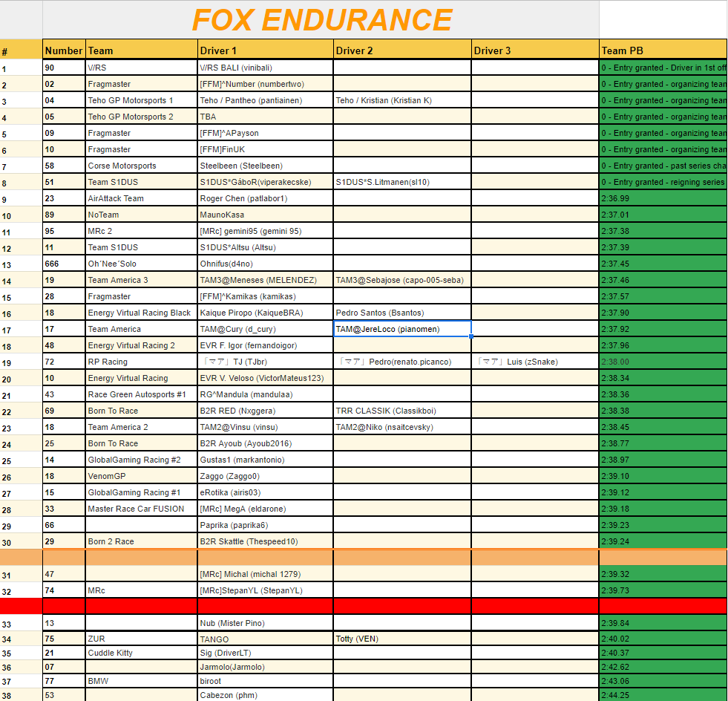Image resolution: width=728 pixels, height=701 pixels.
Task: Click cell 'B2R Ayoub (Ayoub2016)'
Action: pos(265,443)
